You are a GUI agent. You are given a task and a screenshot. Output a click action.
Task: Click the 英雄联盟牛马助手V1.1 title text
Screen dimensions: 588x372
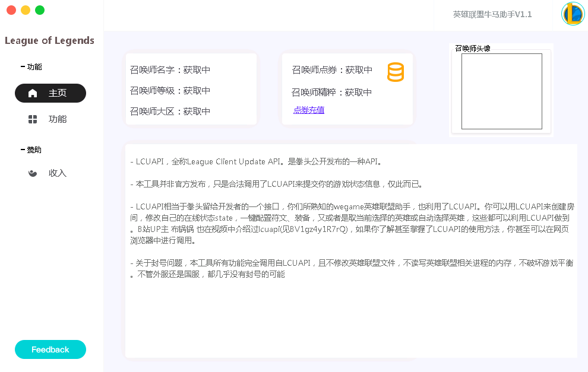coord(492,15)
